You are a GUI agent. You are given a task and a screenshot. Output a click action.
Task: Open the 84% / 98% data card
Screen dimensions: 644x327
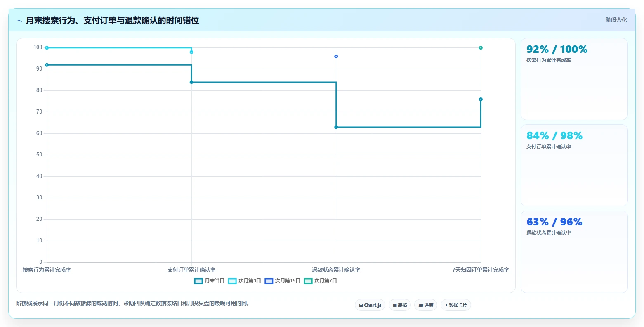click(574, 166)
